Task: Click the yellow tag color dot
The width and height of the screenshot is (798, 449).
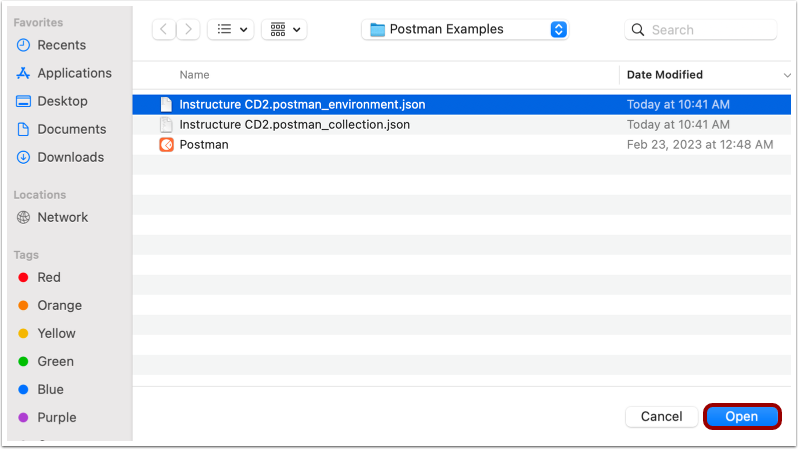Action: coord(23,333)
